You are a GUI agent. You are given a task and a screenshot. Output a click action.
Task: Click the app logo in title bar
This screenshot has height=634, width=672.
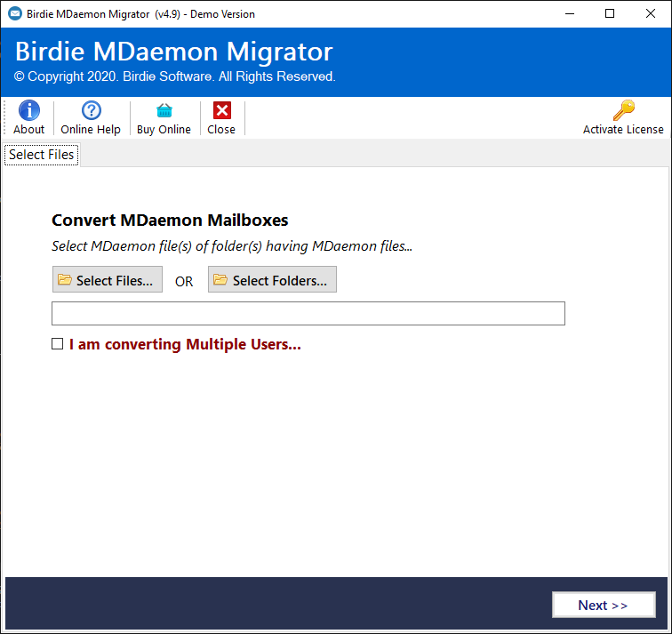click(x=15, y=13)
